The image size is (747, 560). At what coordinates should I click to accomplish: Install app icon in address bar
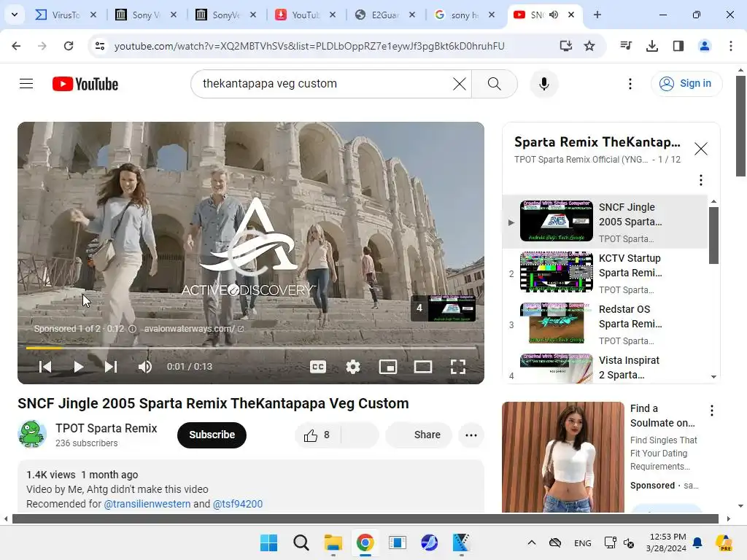(x=566, y=46)
